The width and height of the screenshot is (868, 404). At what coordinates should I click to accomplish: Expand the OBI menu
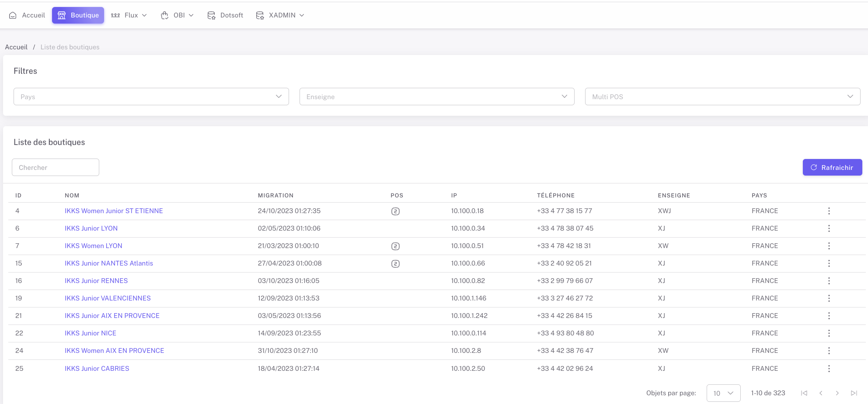(x=178, y=15)
